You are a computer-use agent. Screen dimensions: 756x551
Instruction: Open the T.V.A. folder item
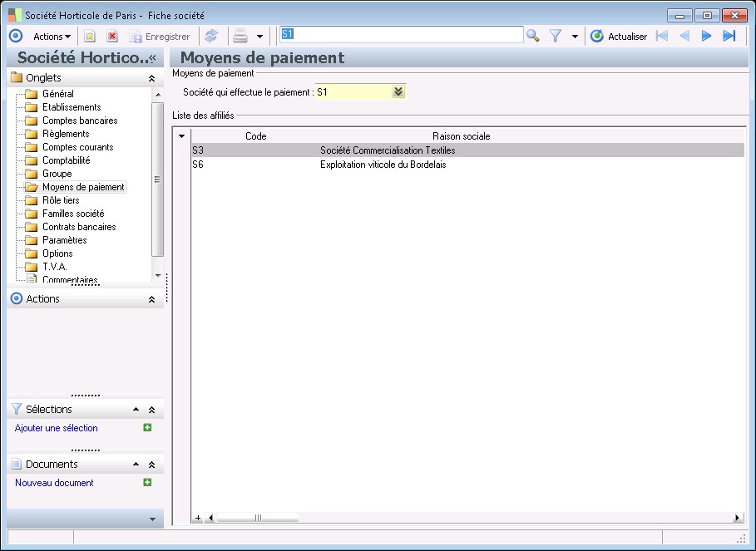54,267
